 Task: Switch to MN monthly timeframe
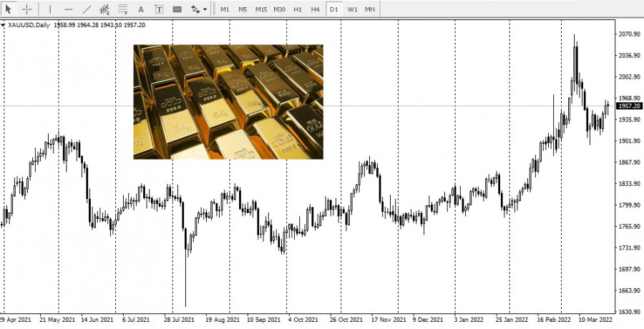[x=370, y=9]
